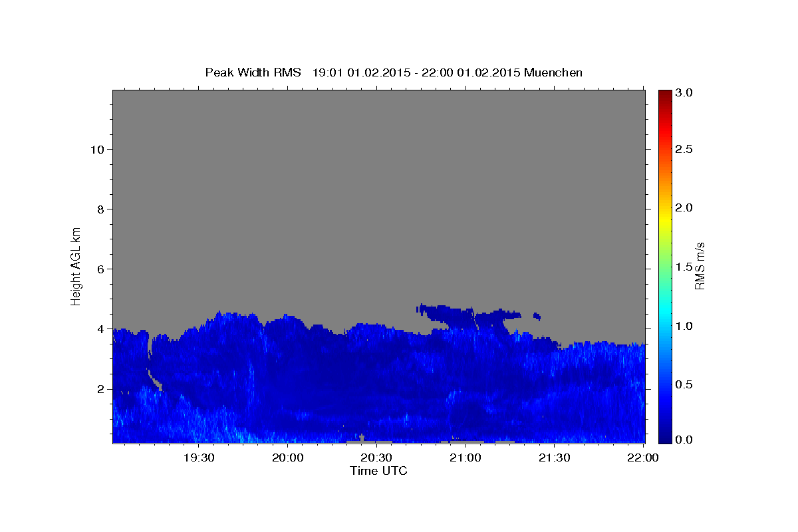Click the 'Muenchen' station name in title
The width and height of the screenshot is (798, 532).
[553, 72]
